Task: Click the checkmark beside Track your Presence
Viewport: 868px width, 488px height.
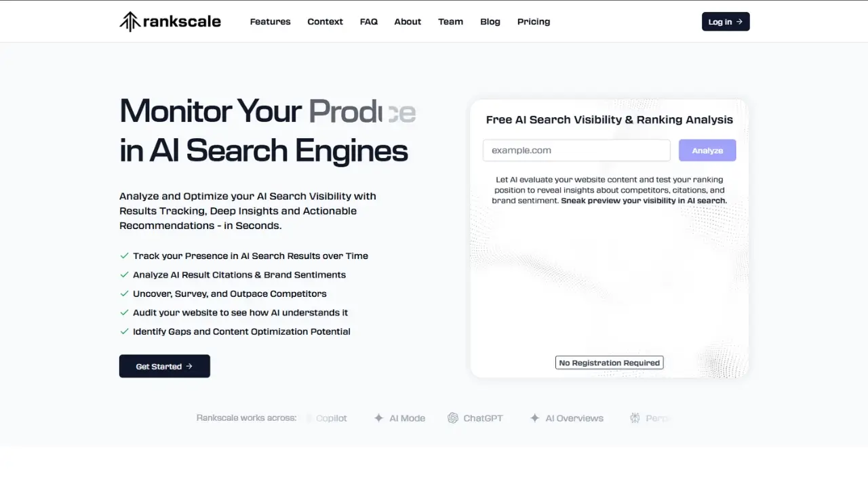Action: (x=124, y=256)
